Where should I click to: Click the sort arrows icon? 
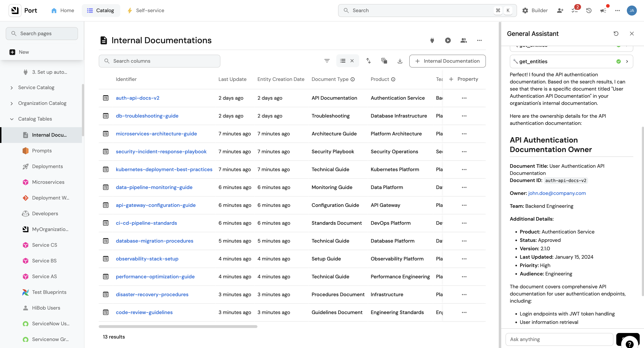pyautogui.click(x=368, y=61)
